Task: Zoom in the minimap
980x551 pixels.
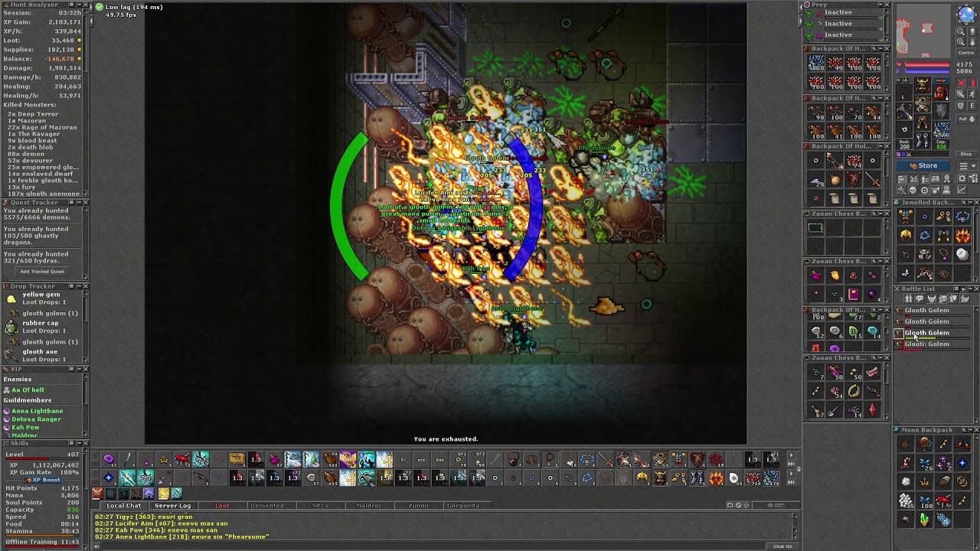Action: tap(960, 42)
